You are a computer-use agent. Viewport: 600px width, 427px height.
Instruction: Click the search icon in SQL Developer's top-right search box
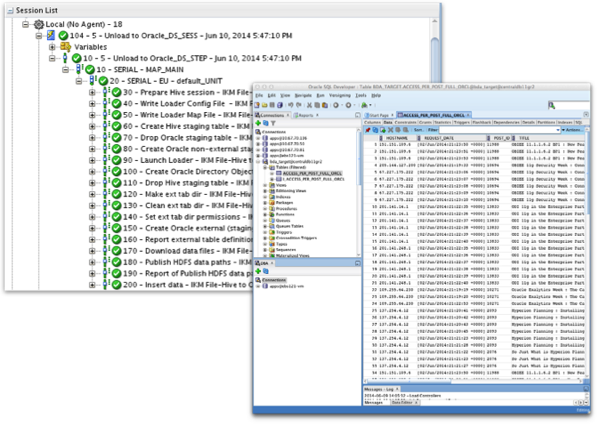tap(551, 105)
